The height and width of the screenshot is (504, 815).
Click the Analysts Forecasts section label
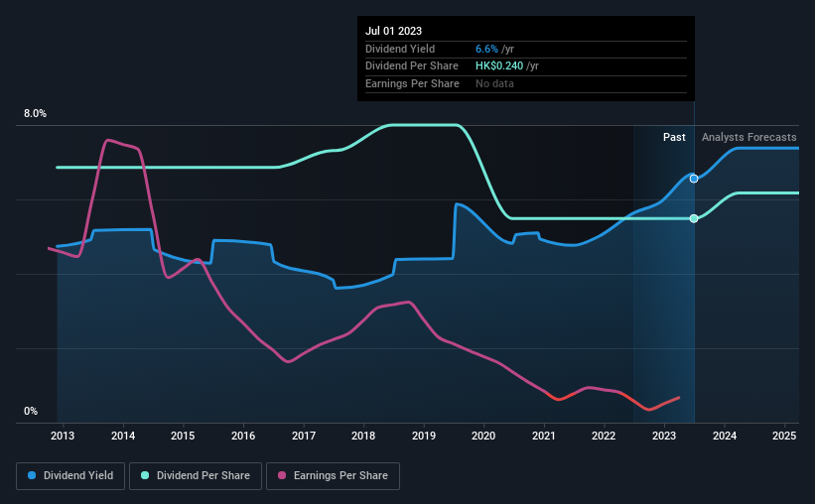(749, 137)
